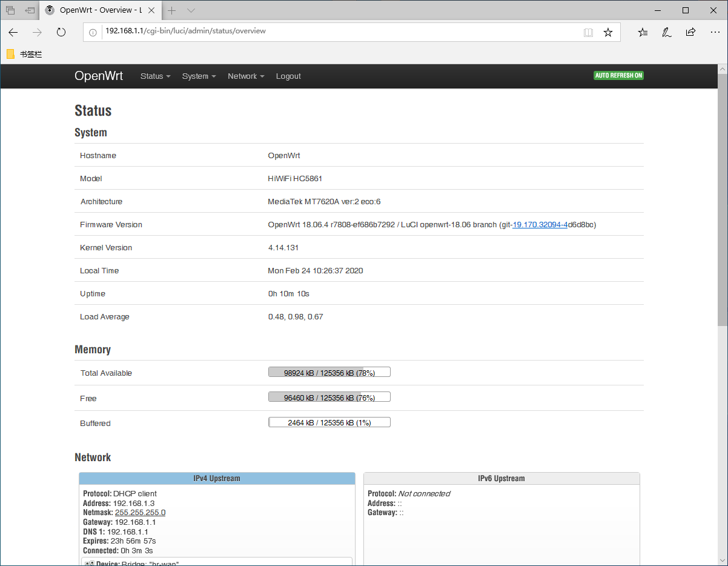Click the page vertical scrollbar thumb
Screen dimensions: 728x566
pyautogui.click(x=723, y=200)
